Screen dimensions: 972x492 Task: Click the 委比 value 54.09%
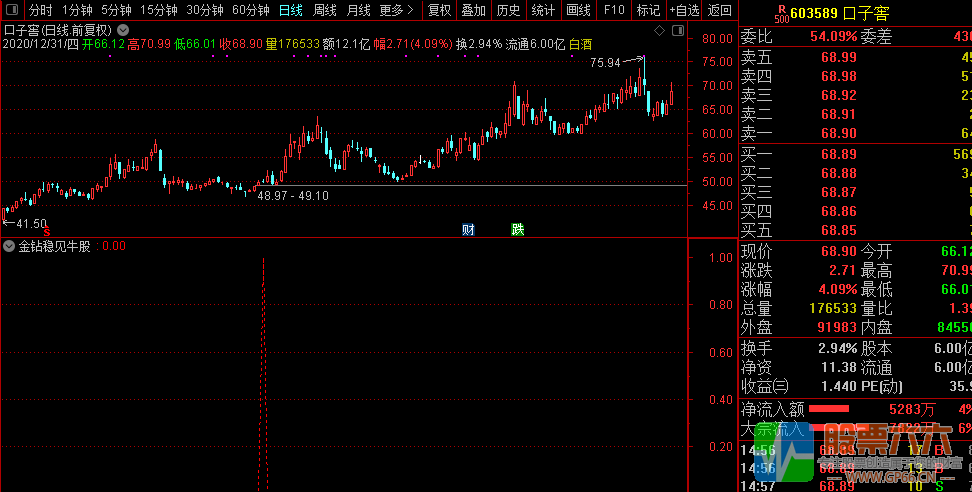click(x=834, y=37)
